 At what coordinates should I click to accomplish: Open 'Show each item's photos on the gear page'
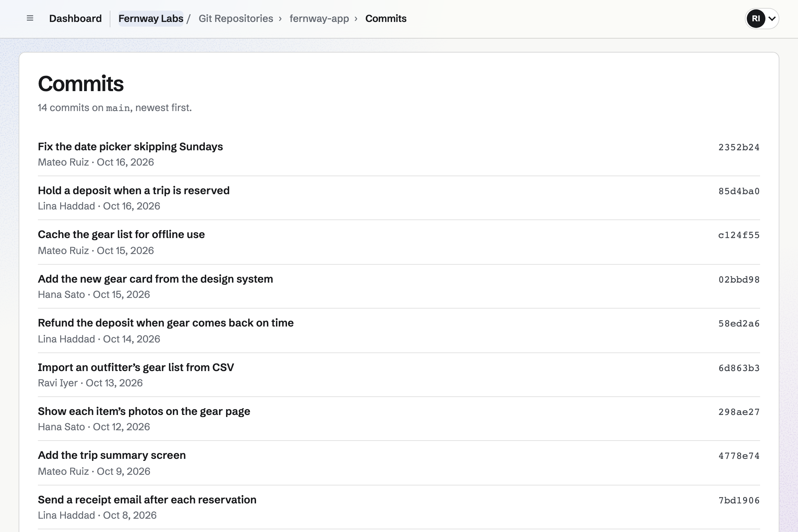pos(144,411)
